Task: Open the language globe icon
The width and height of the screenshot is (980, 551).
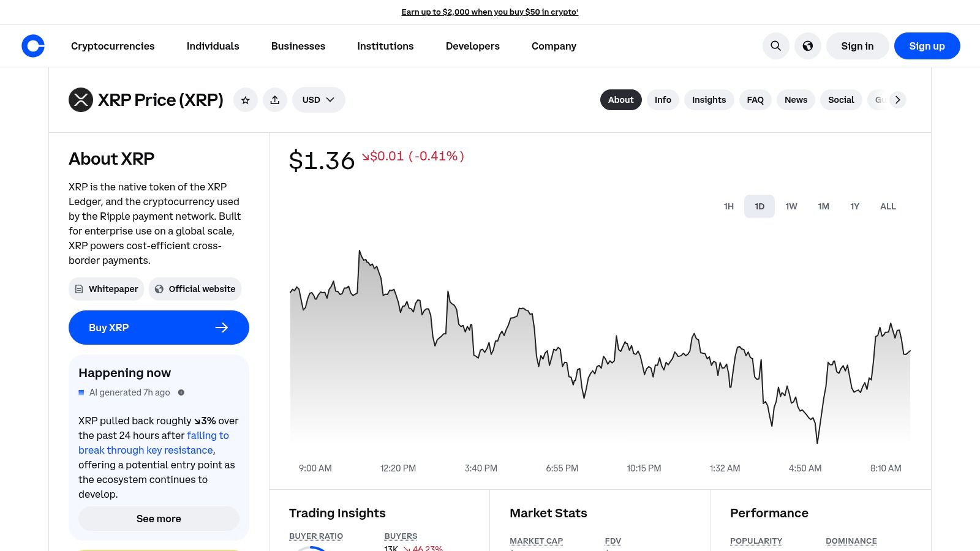Action: (x=808, y=46)
